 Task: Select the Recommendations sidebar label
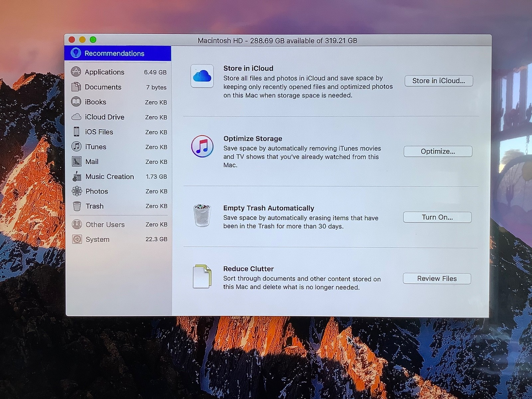pyautogui.click(x=114, y=54)
